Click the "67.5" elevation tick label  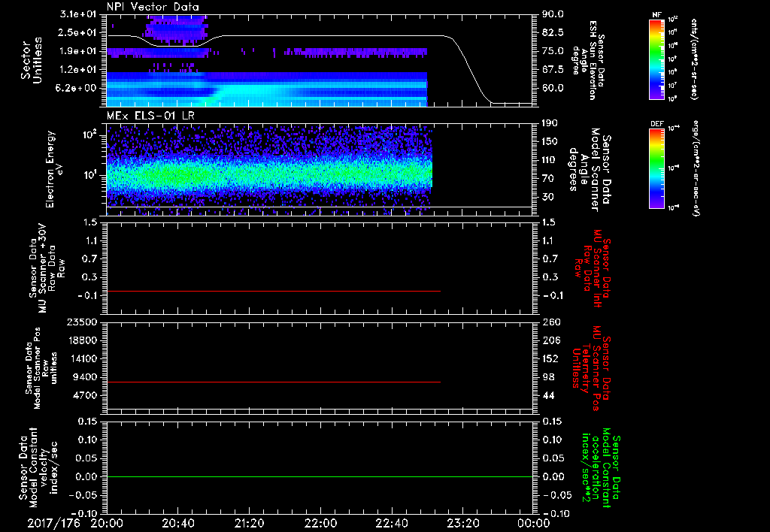(553, 70)
